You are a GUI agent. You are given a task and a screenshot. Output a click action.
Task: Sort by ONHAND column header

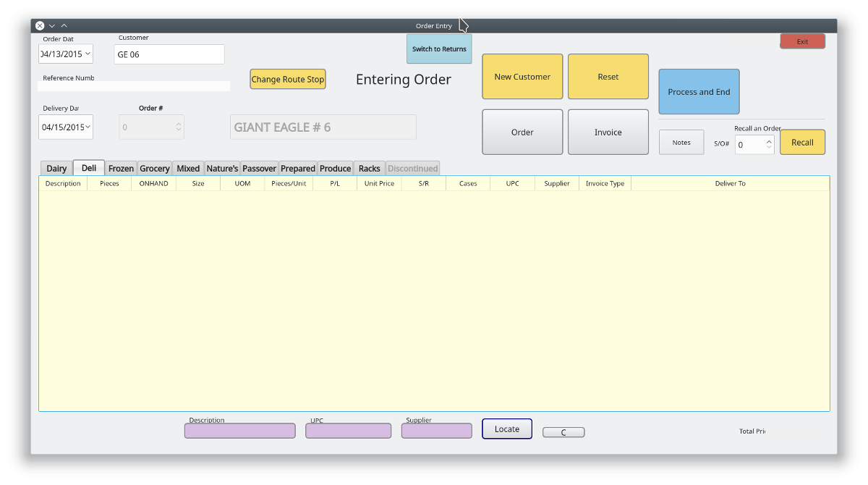(x=153, y=183)
